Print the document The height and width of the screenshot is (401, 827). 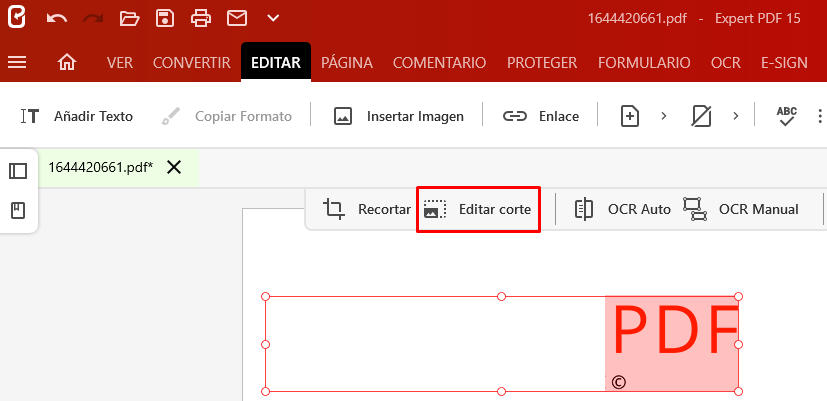click(x=201, y=18)
